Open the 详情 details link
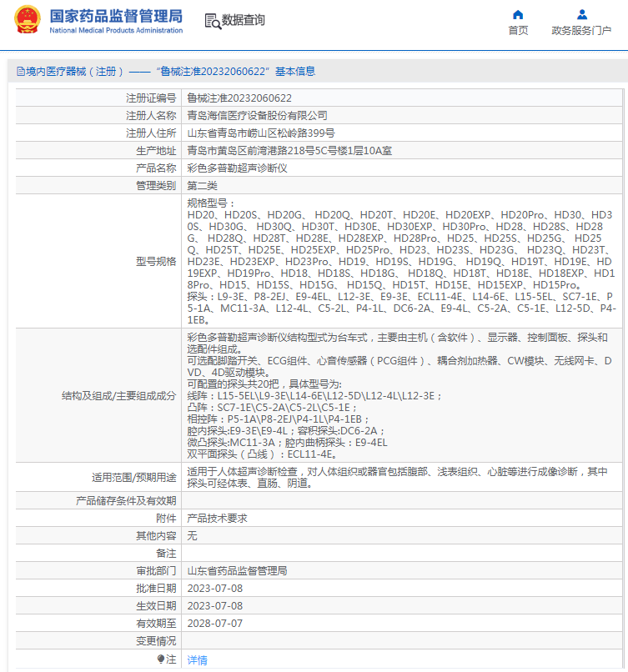The height and width of the screenshot is (672, 628). click(197, 660)
